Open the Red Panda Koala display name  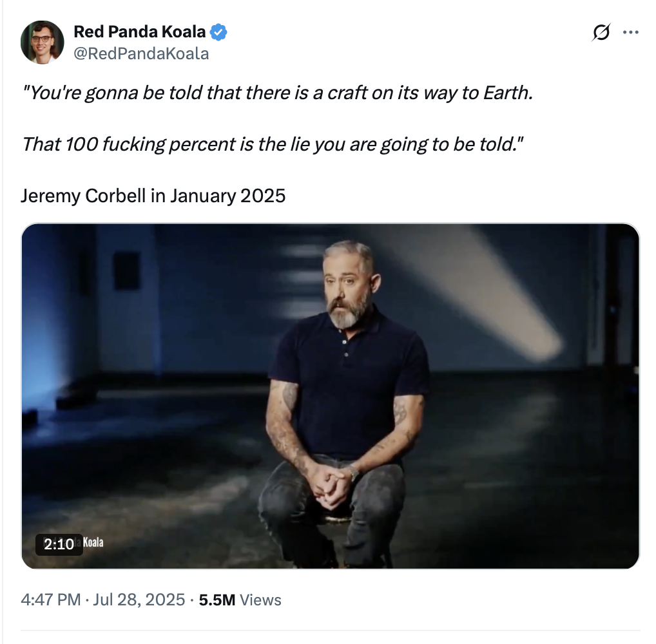tap(140, 32)
